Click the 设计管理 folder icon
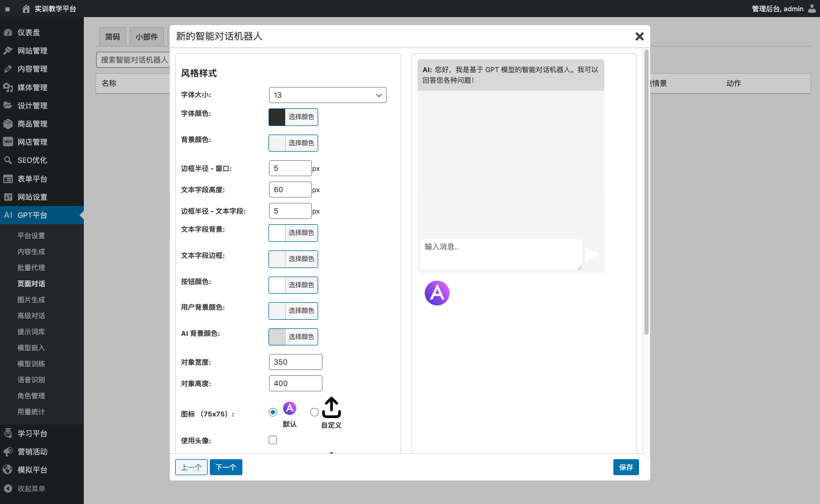 click(x=8, y=106)
